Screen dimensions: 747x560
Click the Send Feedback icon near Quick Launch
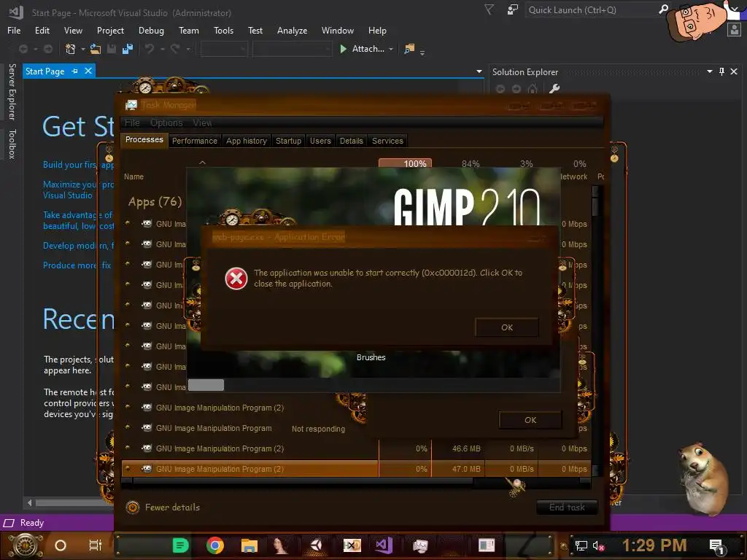[513, 9]
